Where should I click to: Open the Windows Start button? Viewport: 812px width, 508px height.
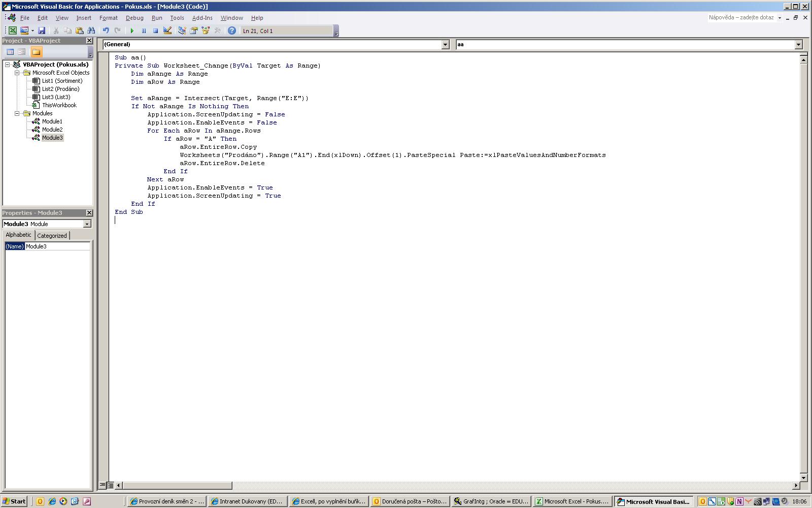tap(14, 501)
